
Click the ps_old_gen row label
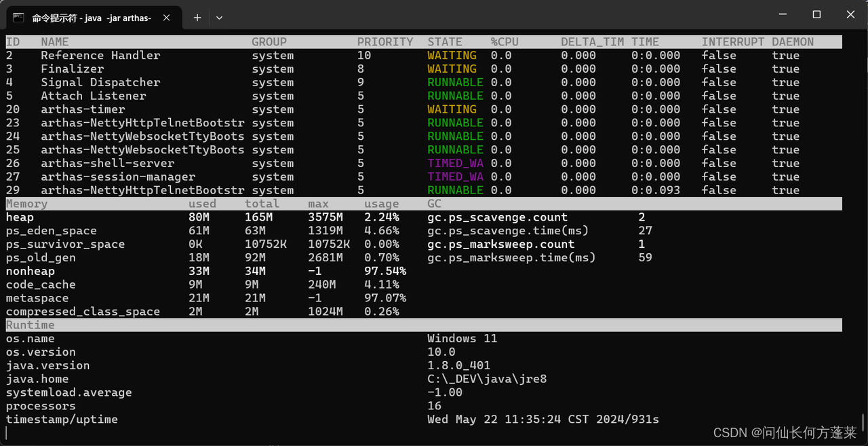pos(41,258)
